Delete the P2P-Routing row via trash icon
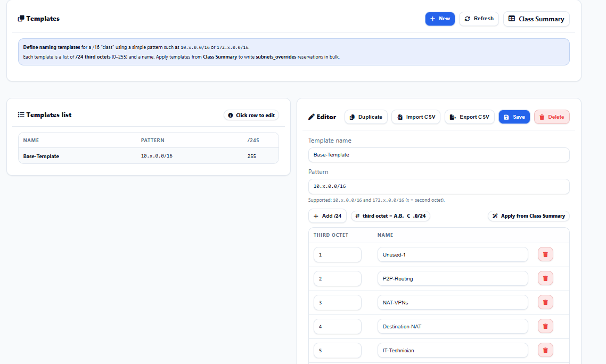606x364 pixels. click(545, 279)
